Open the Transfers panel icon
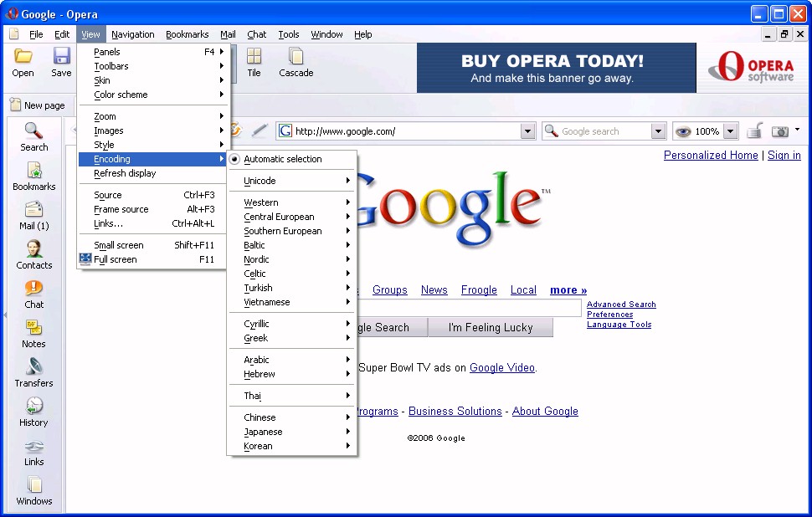 [33, 366]
